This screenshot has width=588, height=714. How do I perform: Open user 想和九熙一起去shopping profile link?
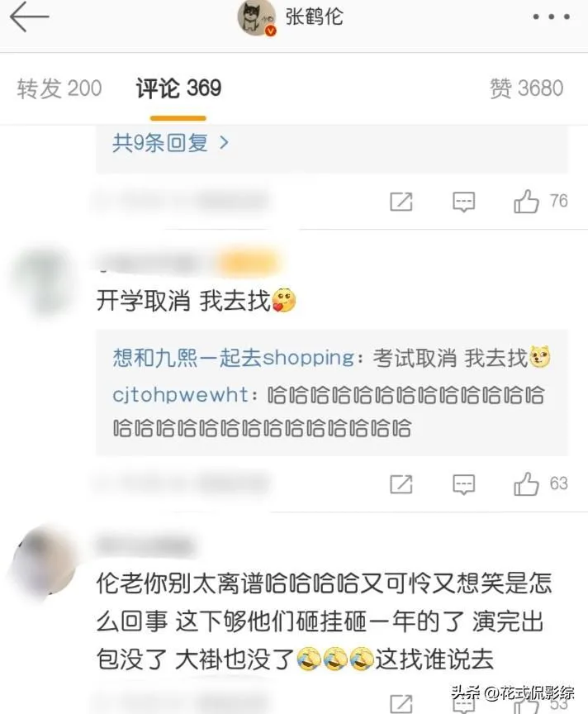[233, 358]
